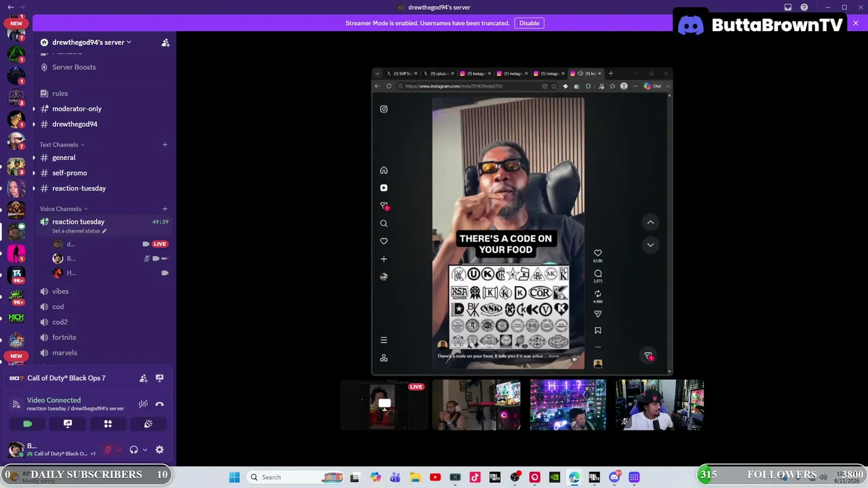Toggle deafen with the headphones icon
The image size is (868, 488).
tap(134, 449)
